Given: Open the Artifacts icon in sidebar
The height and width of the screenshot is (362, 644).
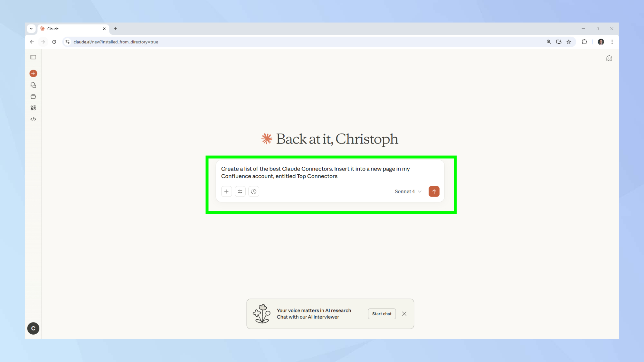Looking at the screenshot, I should pyautogui.click(x=33, y=108).
